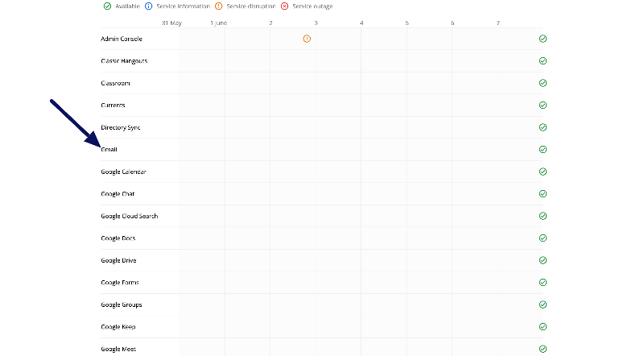This screenshot has width=644, height=356.
Task: Click the Admin Console available status checkmark
Action: click(x=543, y=39)
